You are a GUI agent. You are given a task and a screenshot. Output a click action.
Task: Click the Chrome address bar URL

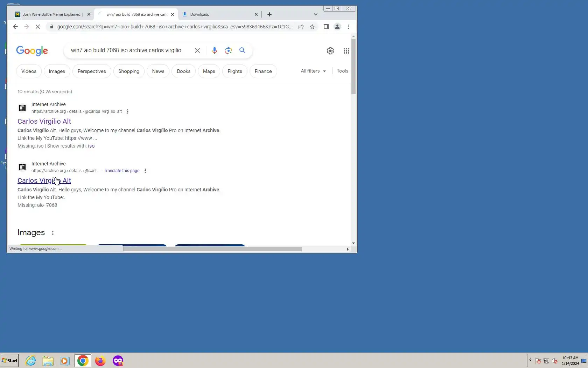pyautogui.click(x=175, y=27)
